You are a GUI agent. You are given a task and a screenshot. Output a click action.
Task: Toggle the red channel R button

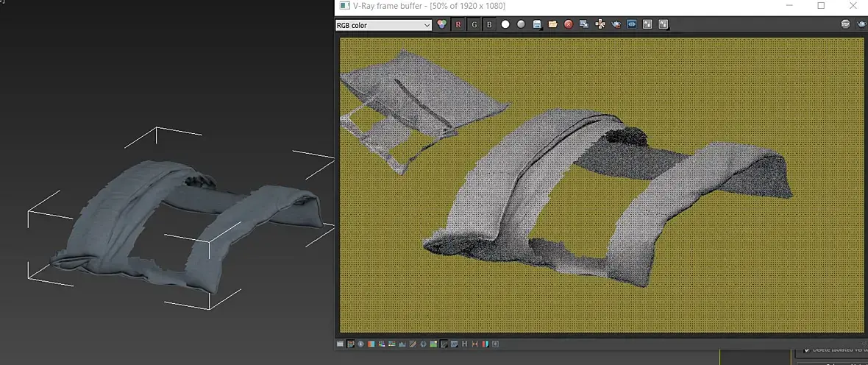458,24
